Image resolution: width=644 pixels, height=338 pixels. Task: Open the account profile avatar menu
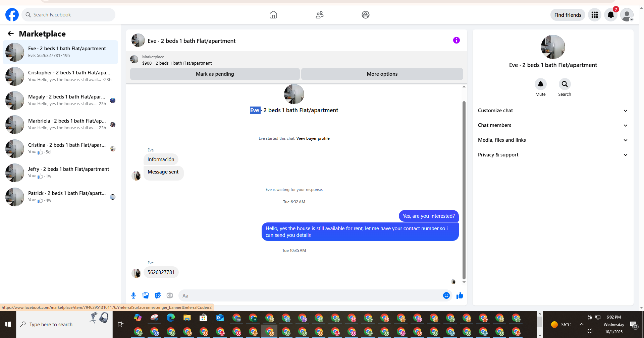(x=627, y=15)
